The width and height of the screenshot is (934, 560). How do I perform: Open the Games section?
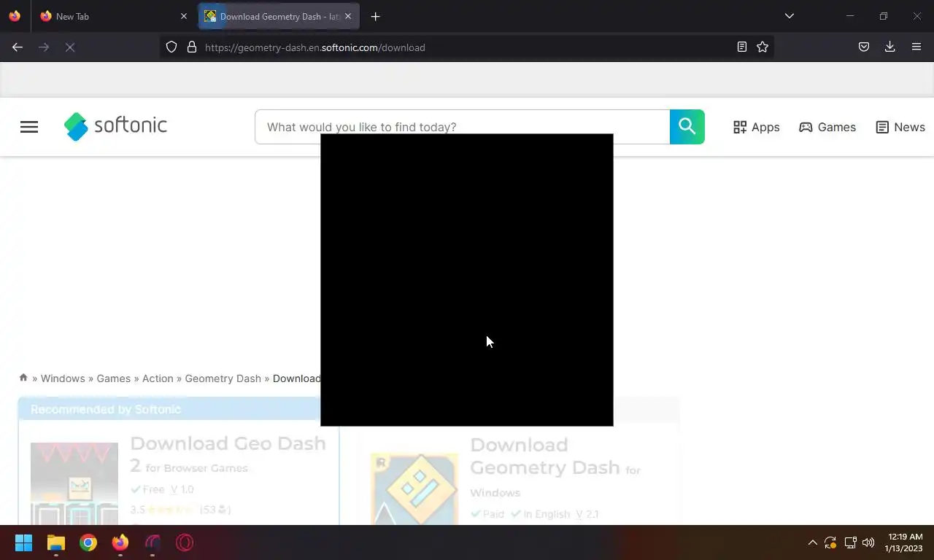point(827,127)
